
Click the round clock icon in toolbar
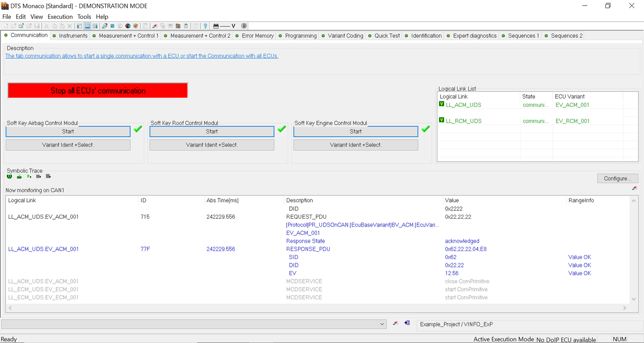[x=244, y=26]
